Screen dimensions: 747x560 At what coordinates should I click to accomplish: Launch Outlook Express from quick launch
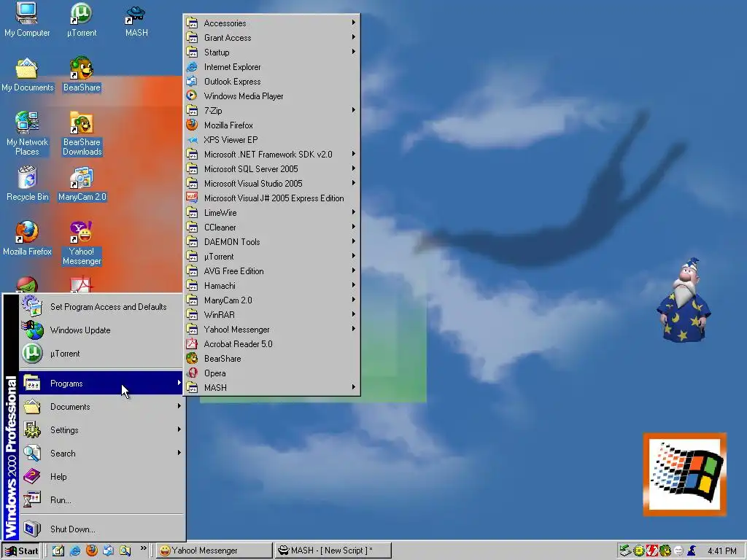(108, 551)
